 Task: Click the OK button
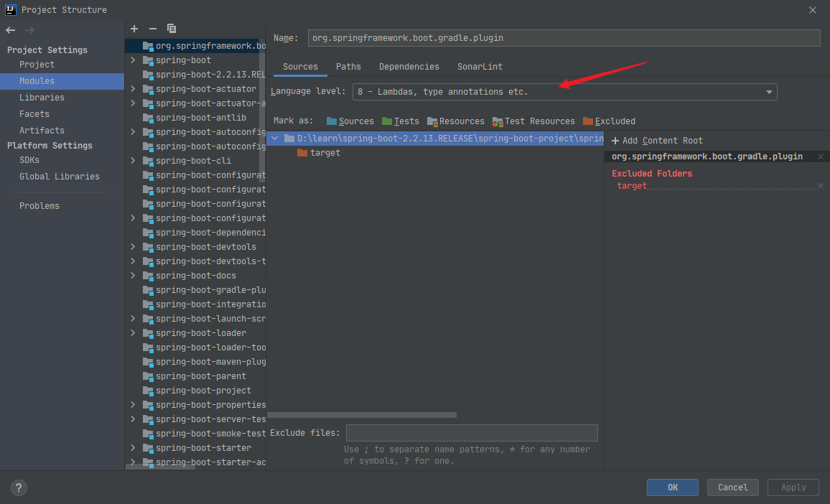point(672,487)
